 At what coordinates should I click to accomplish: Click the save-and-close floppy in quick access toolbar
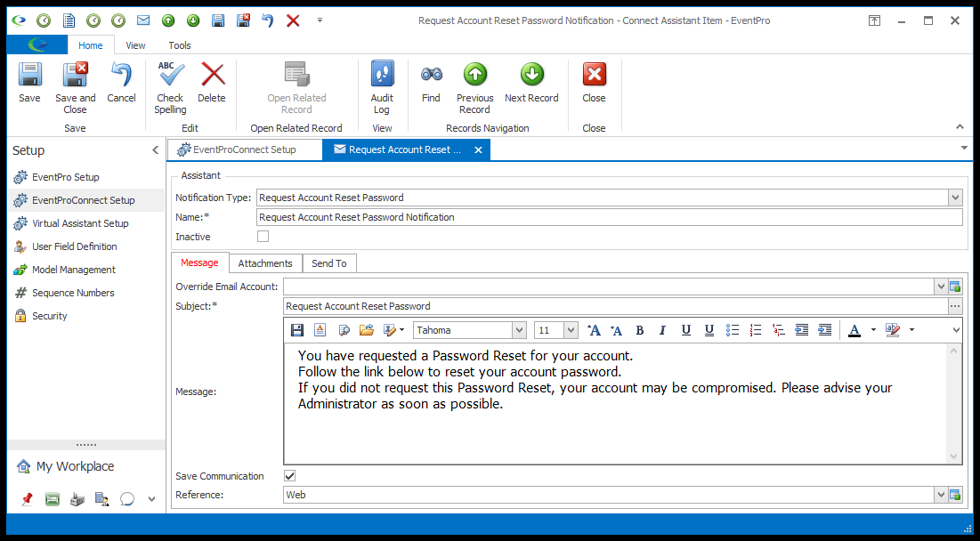click(x=243, y=20)
